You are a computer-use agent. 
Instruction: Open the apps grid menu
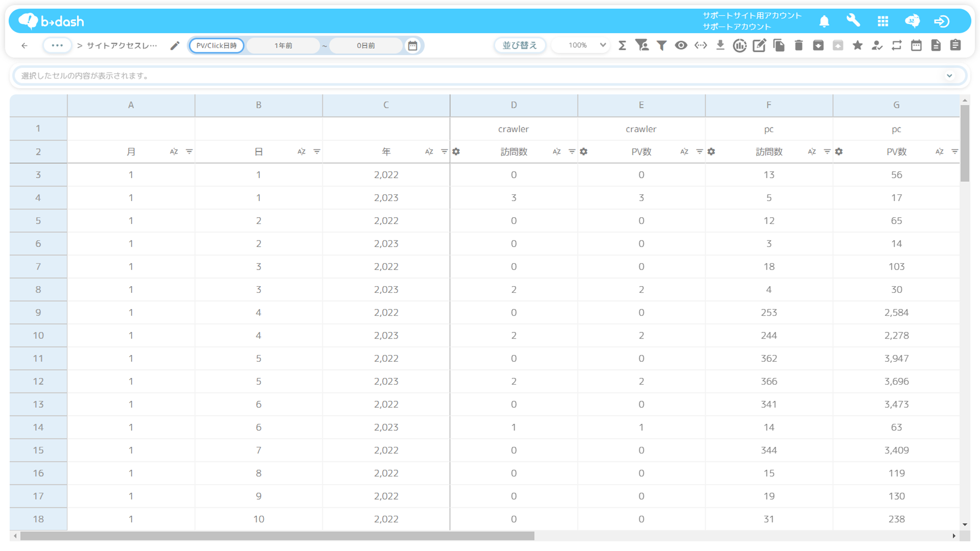[883, 21]
